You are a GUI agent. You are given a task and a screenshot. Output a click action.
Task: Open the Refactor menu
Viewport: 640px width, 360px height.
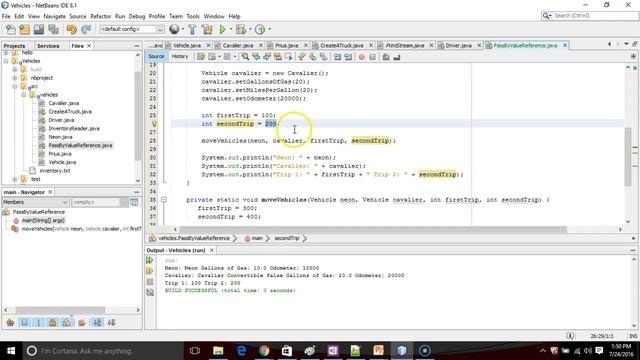100,16
